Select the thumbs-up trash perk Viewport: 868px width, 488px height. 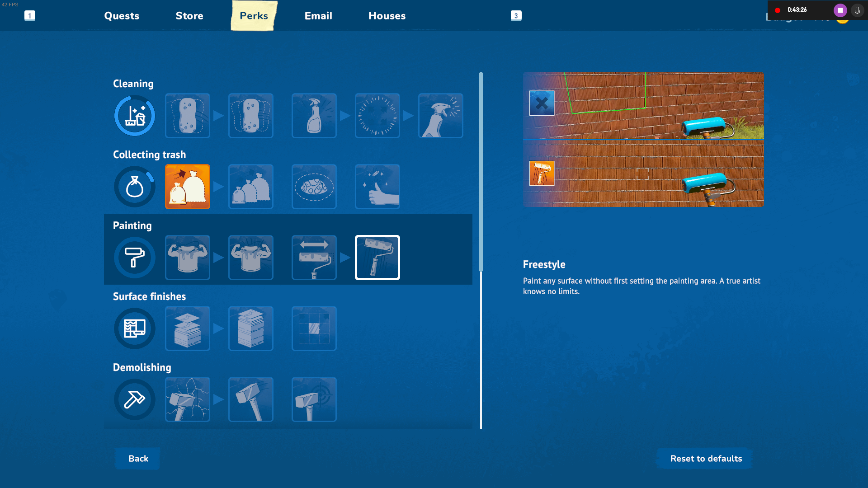click(x=377, y=187)
